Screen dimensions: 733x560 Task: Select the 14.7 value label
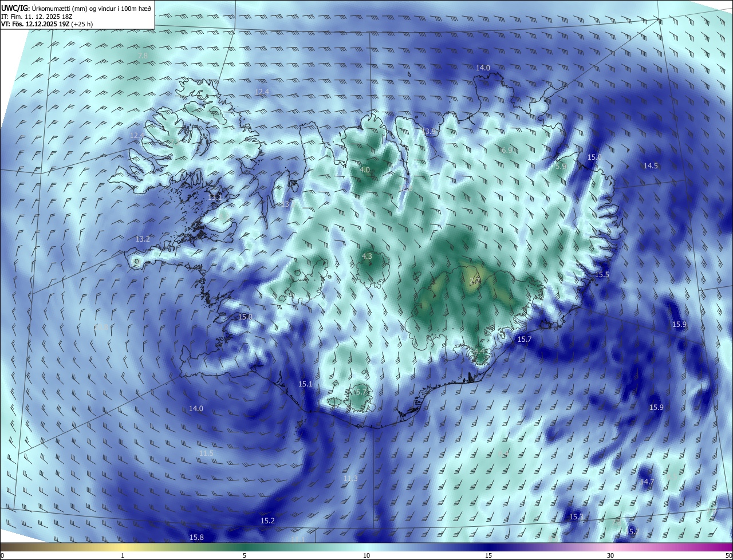tap(647, 482)
